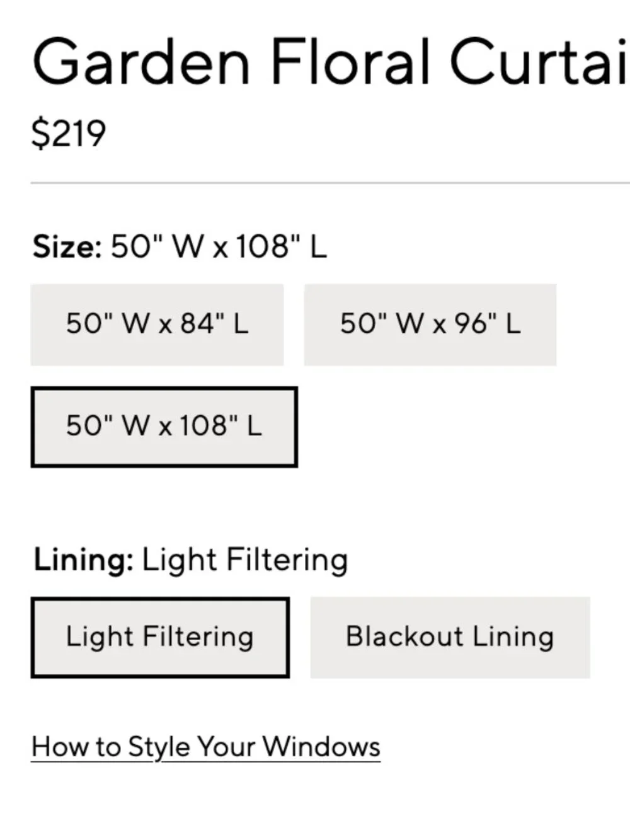This screenshot has height=840, width=630.
Task: Choose Light Filtering lining option
Action: tap(160, 637)
